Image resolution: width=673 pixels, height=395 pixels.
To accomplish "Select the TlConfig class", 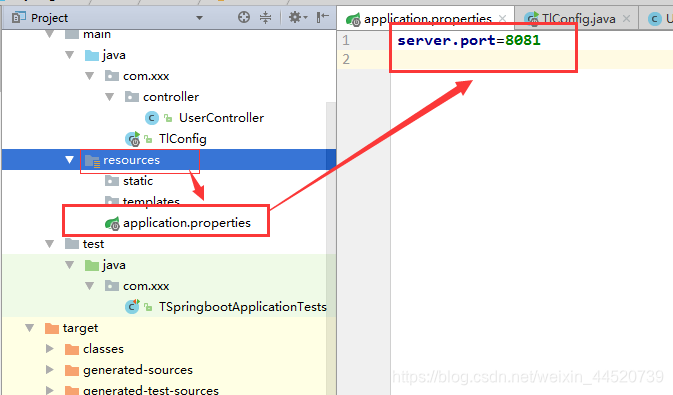I will 182,139.
